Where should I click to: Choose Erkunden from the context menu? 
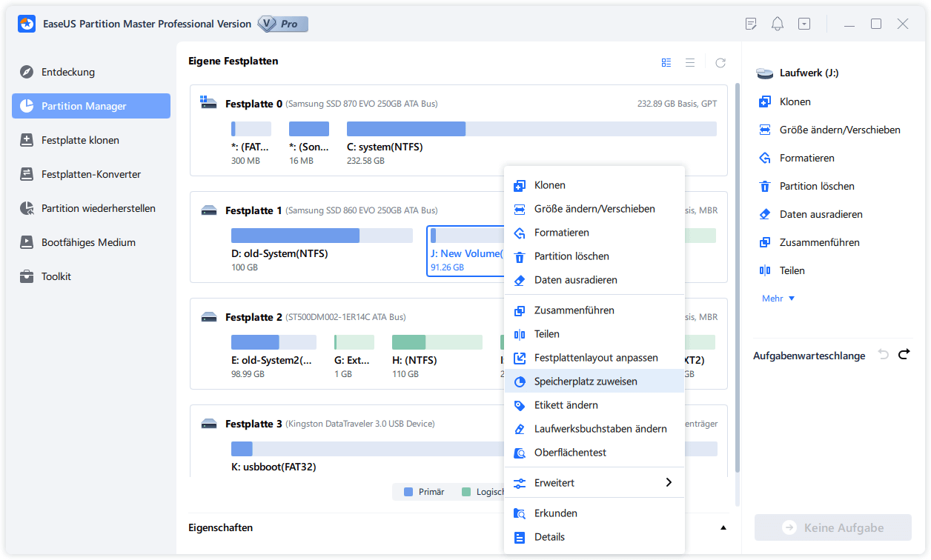tap(594, 513)
